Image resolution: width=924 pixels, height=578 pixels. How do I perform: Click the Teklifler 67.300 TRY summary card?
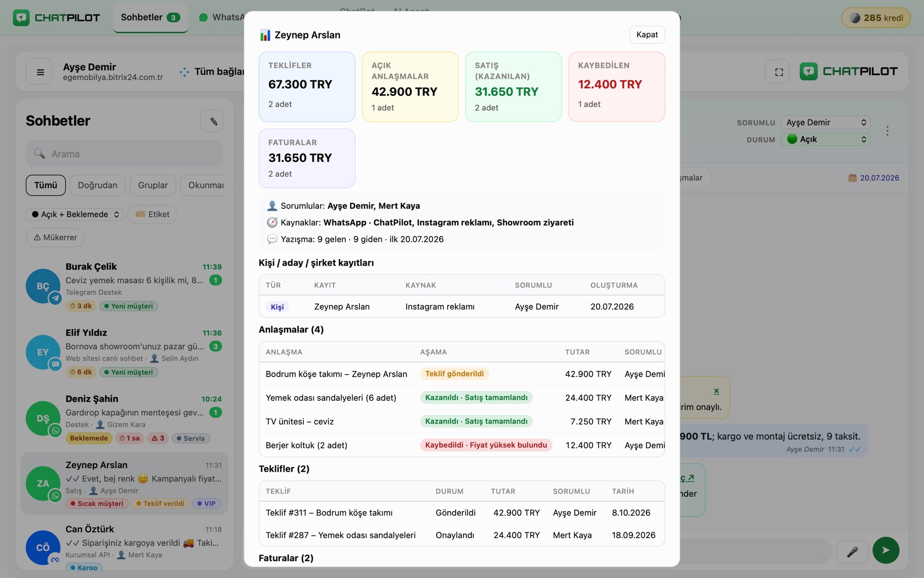[307, 86]
